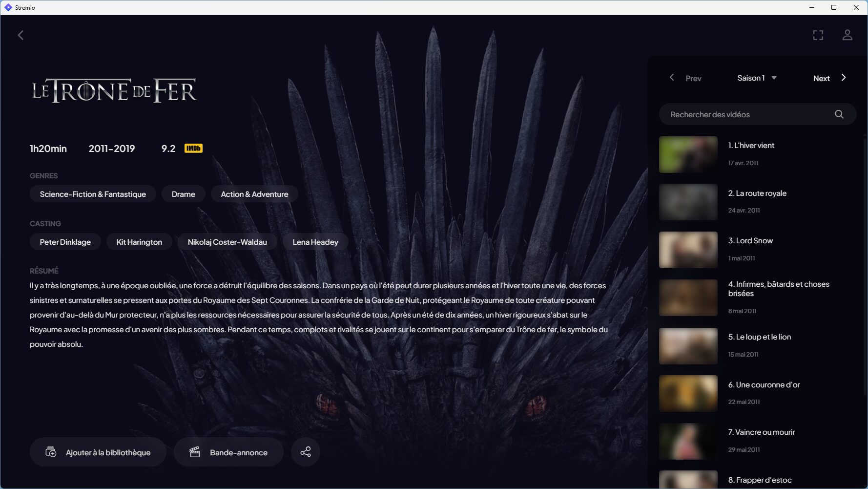Screen dimensions: 868x489
Task: Click the 1h20min runtime text
Action: click(x=48, y=149)
